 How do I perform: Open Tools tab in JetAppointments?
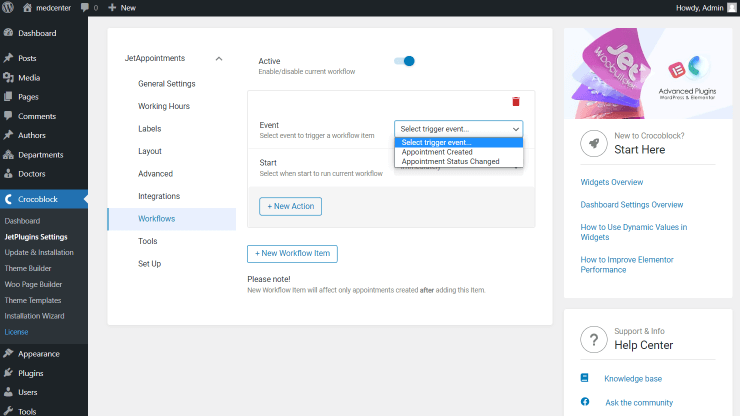pos(148,241)
